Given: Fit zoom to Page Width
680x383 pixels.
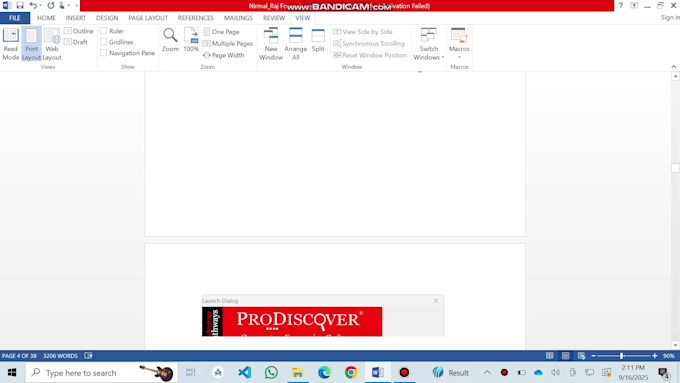Looking at the screenshot, I should click(224, 55).
